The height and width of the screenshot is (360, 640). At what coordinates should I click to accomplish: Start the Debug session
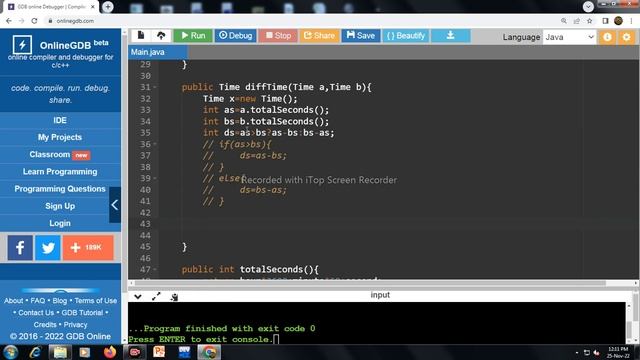236,36
